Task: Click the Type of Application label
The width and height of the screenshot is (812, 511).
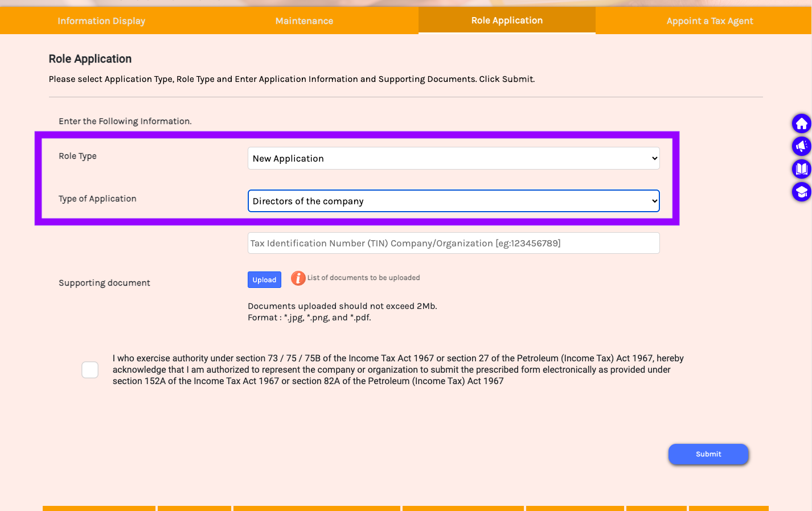Action: [x=97, y=199]
